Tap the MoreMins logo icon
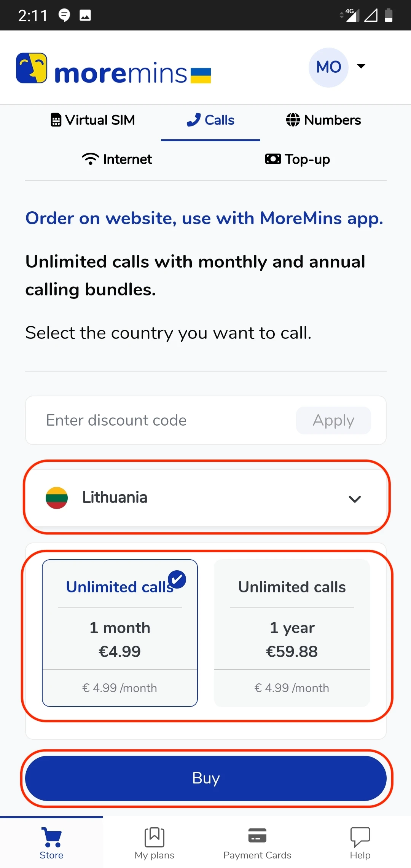The image size is (411, 868). (x=32, y=68)
